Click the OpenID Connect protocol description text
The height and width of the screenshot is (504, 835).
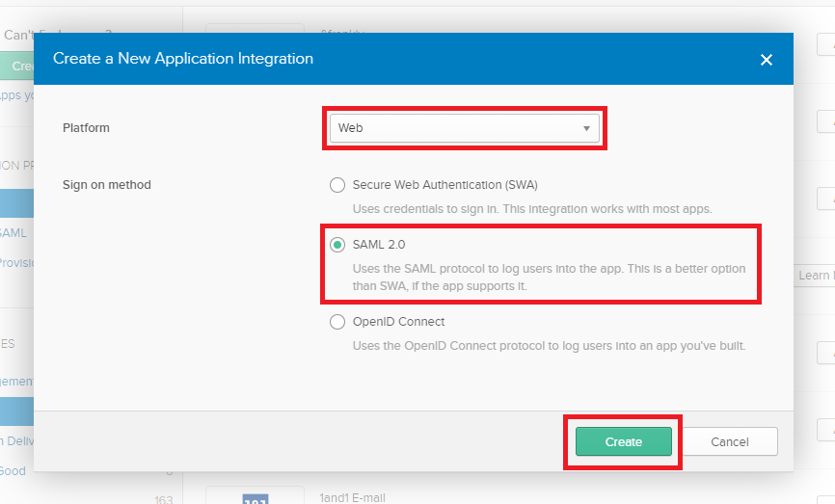[549, 346]
